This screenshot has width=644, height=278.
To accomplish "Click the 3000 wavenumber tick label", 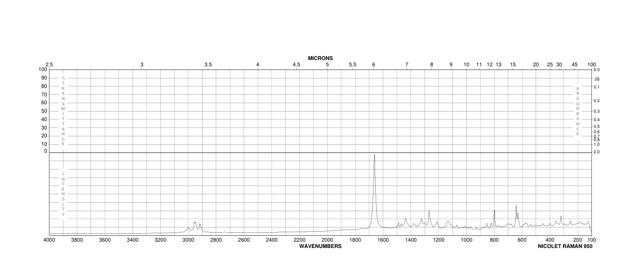I will (x=188, y=240).
